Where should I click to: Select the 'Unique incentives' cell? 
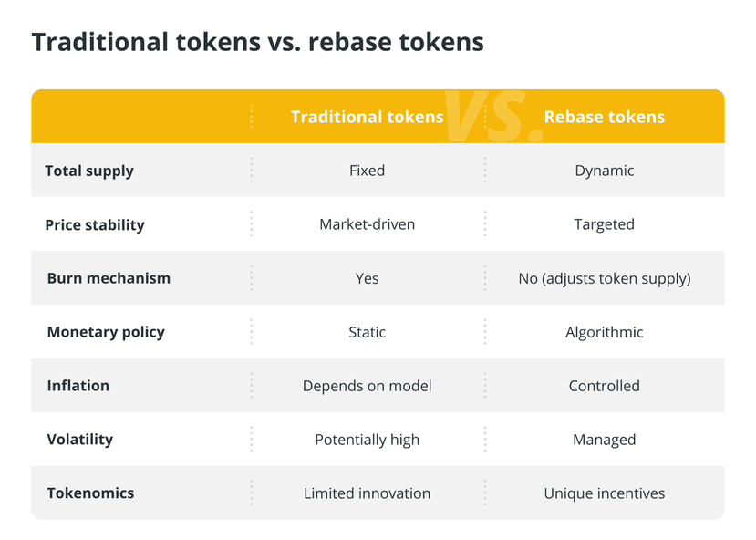604,493
